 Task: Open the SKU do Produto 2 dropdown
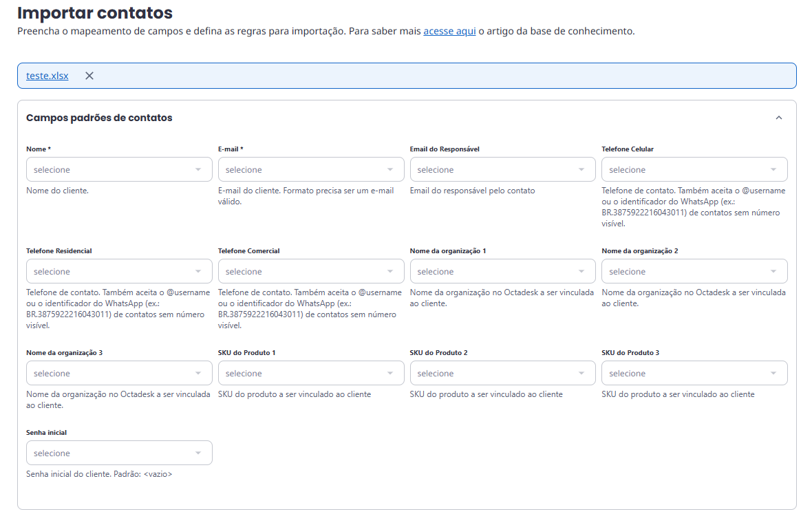point(503,374)
